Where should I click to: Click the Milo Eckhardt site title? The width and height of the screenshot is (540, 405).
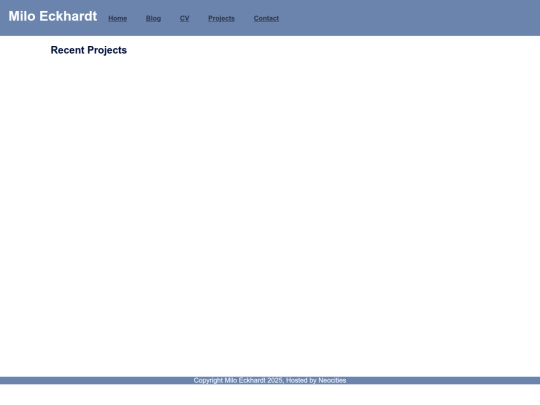tap(53, 16)
